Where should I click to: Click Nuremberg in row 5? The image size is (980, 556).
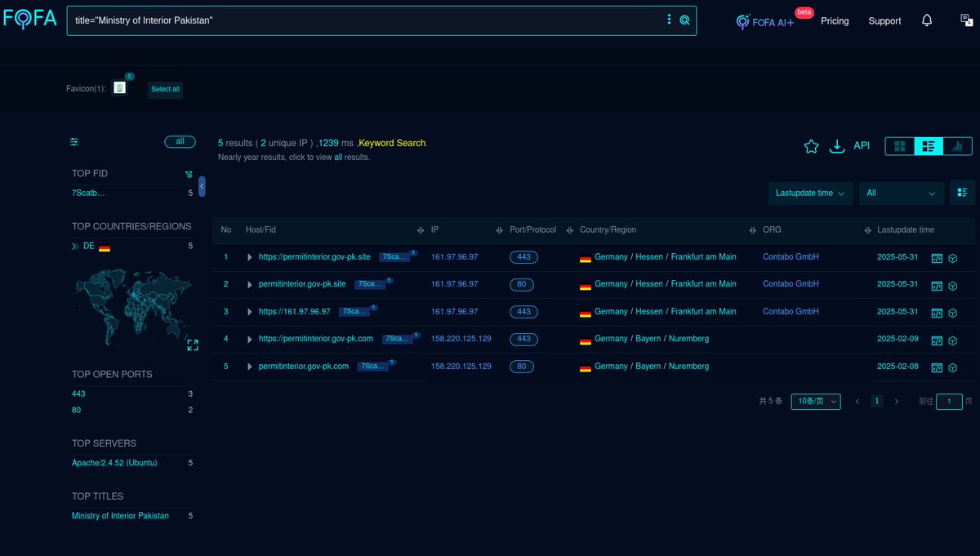689,367
